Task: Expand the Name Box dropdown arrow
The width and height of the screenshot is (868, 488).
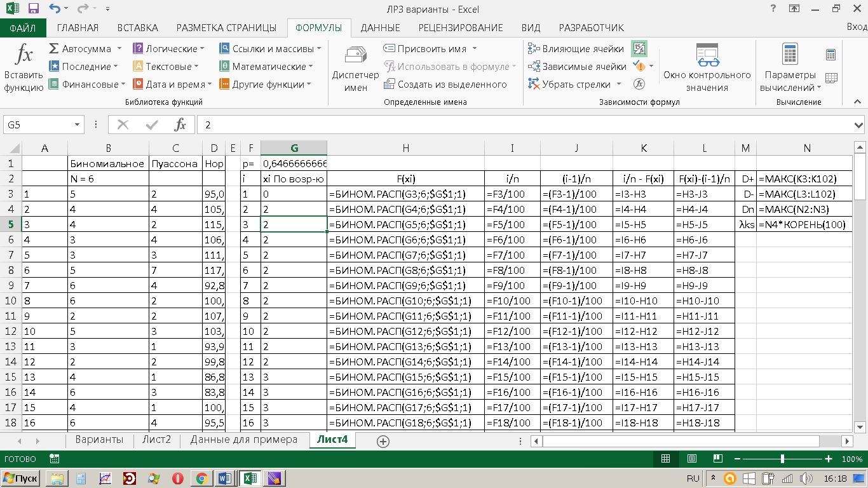Action: click(78, 125)
